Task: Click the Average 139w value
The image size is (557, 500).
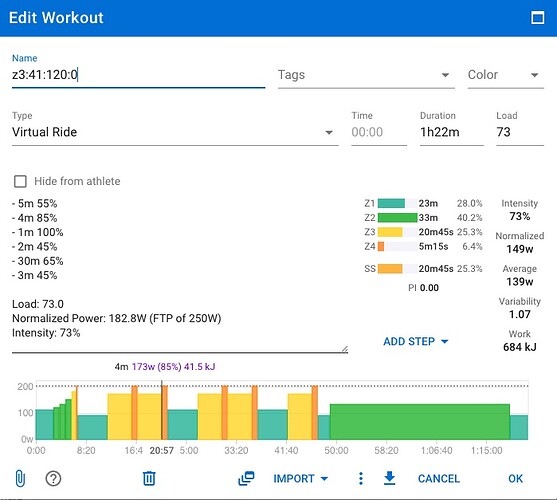Action: pos(520,282)
